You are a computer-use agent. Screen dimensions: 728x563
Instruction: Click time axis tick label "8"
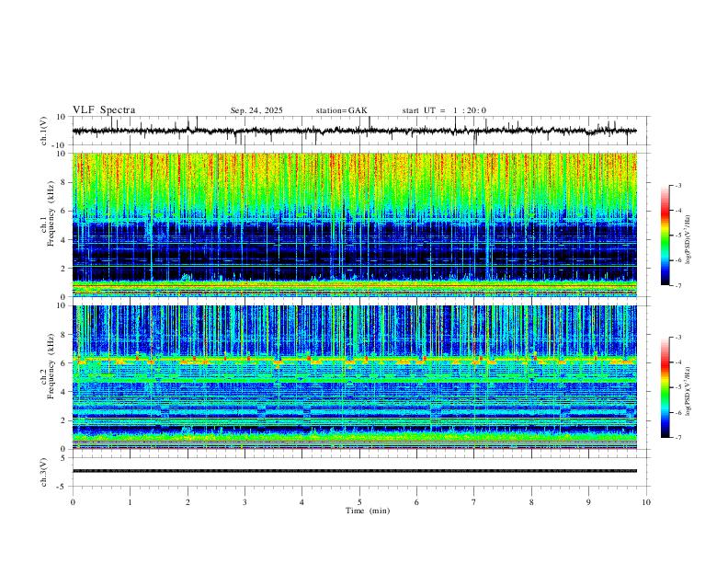coord(531,502)
